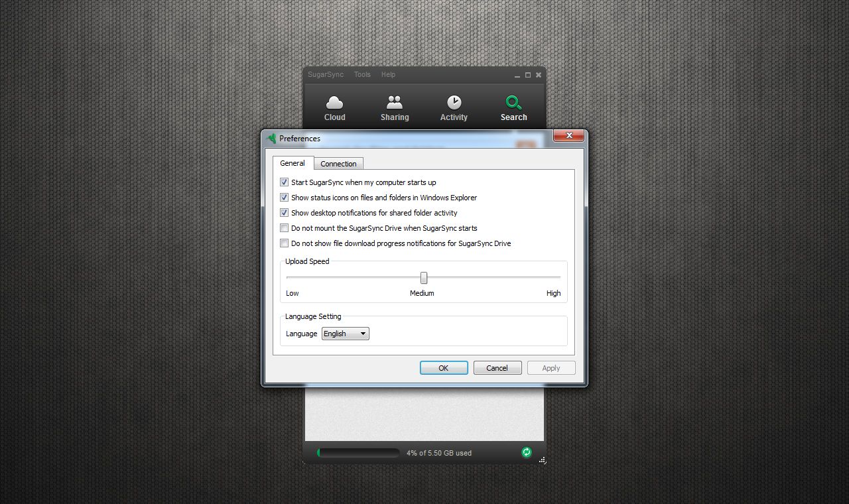This screenshot has width=849, height=504.
Task: Click the storage usage progress bar
Action: point(358,453)
